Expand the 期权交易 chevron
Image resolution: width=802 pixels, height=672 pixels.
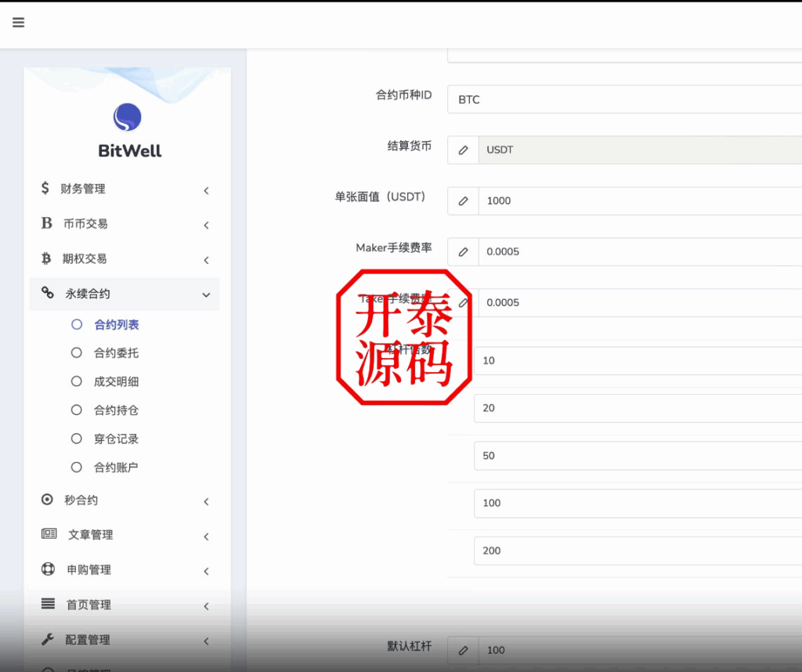pos(206,260)
